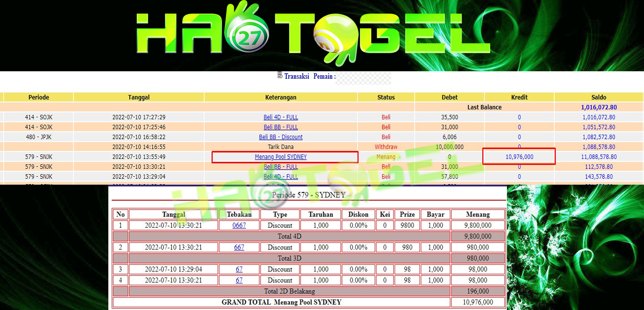Click the Prize column header
644x310 pixels.
[407, 215]
